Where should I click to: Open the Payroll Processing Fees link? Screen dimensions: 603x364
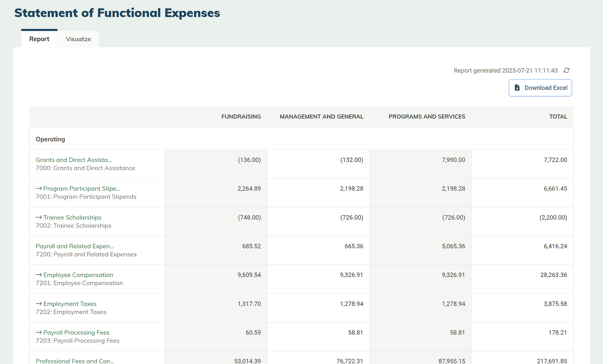tap(76, 332)
